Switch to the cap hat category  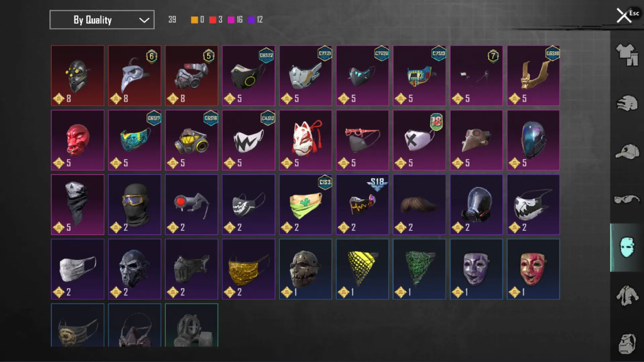(627, 152)
